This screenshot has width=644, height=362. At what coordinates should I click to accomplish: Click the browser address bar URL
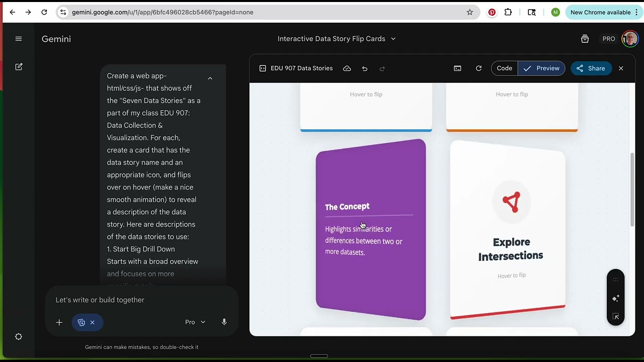click(163, 12)
